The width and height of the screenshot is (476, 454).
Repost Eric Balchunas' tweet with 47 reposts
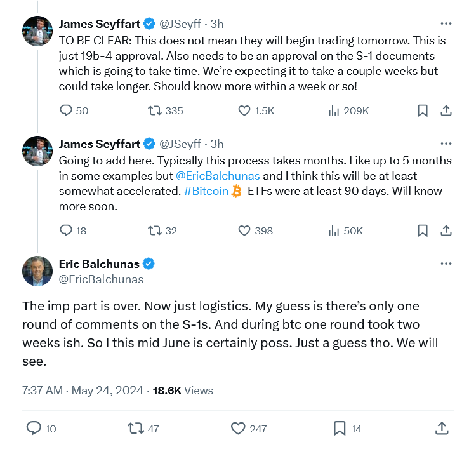tap(135, 429)
